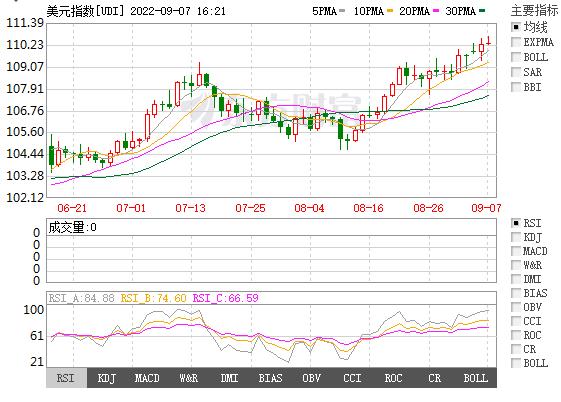Check the W&R option in the right list
Viewport: 561px width, 402px height.
516,265
